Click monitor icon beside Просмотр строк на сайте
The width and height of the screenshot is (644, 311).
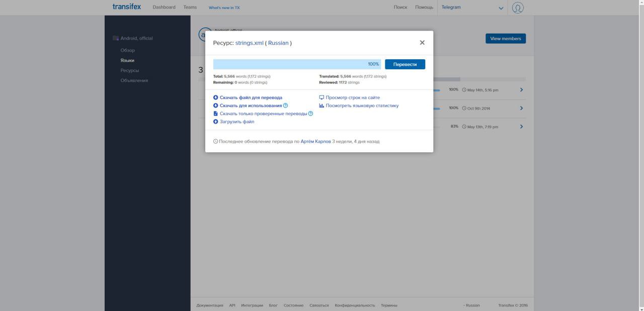322,97
